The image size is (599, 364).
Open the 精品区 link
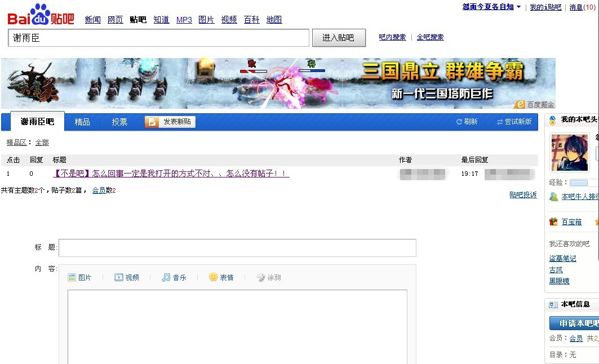click(x=16, y=143)
